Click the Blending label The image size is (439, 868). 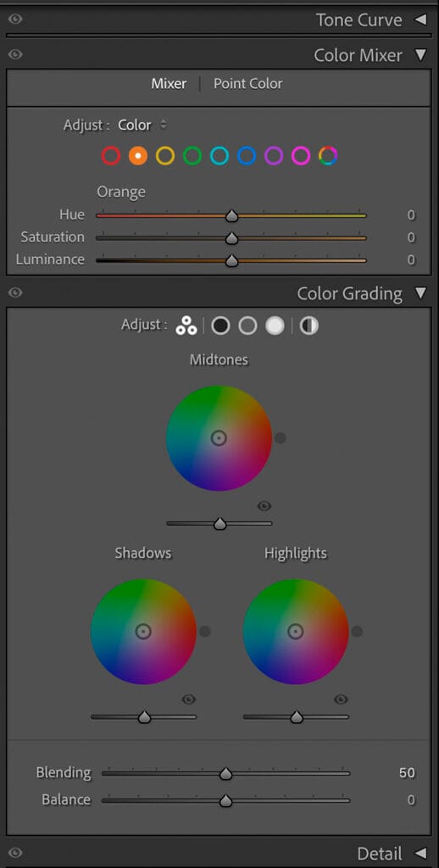(x=64, y=773)
